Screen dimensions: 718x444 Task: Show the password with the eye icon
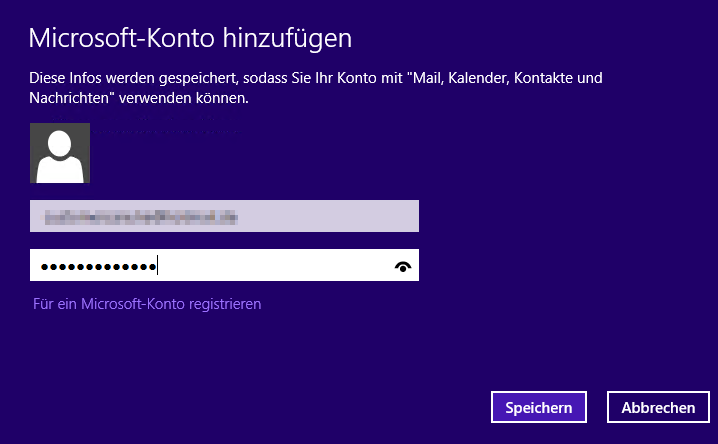click(403, 266)
